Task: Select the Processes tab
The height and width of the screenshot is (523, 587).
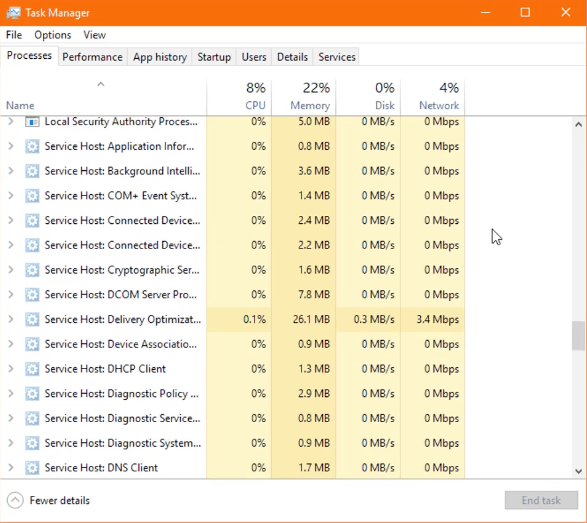Action: (29, 56)
